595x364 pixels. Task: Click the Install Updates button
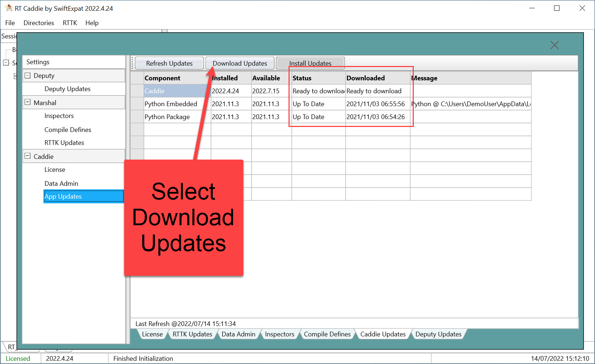click(310, 63)
